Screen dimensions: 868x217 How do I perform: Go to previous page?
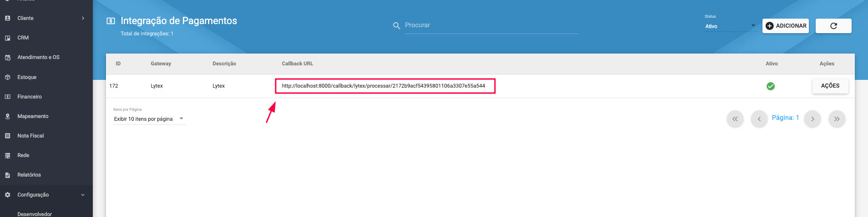coord(759,119)
